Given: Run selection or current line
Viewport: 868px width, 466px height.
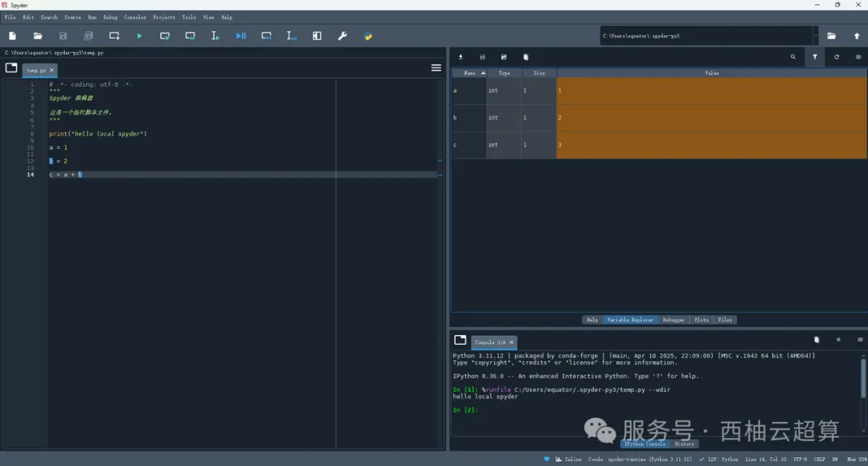Looking at the screenshot, I should [215, 36].
